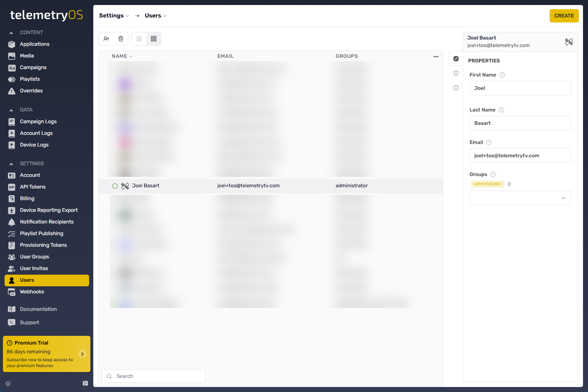Click the delete user trash icon
Image resolution: width=588 pixels, height=392 pixels.
121,39
